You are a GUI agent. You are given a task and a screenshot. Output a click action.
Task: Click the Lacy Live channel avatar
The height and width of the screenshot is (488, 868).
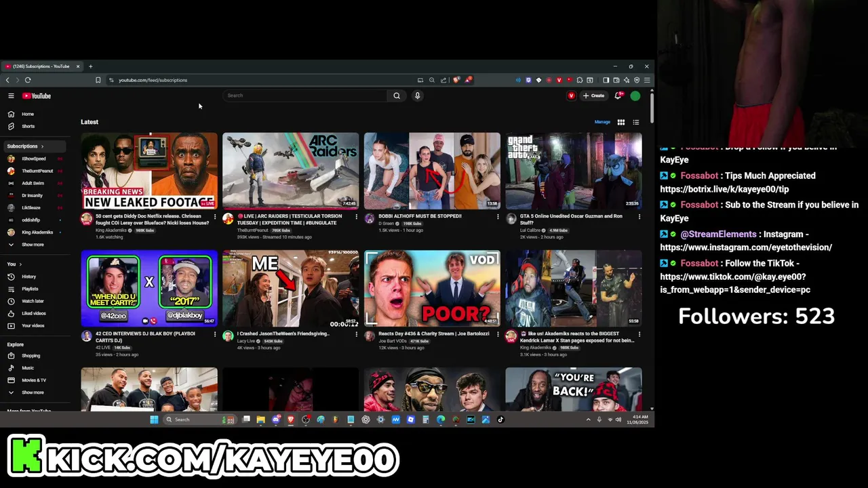coord(228,336)
